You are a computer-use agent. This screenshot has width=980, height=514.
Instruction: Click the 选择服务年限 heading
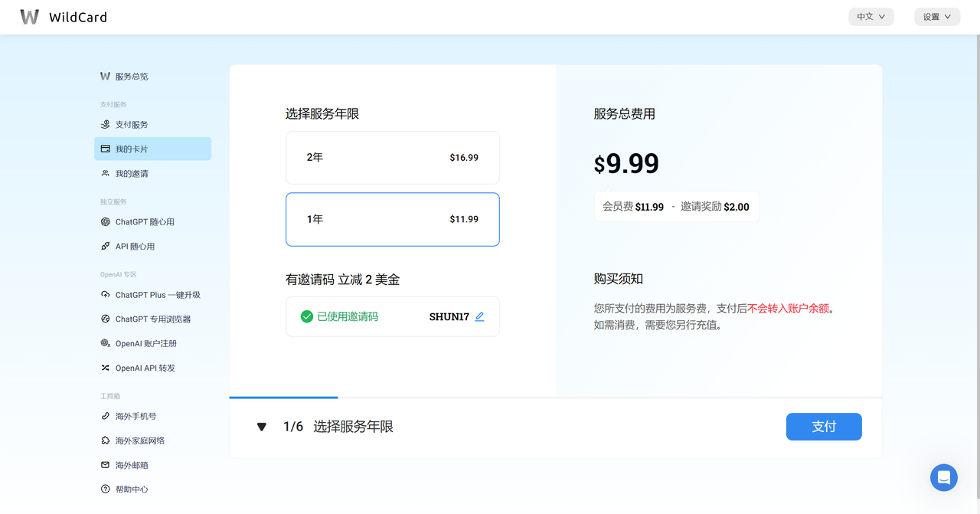click(322, 114)
